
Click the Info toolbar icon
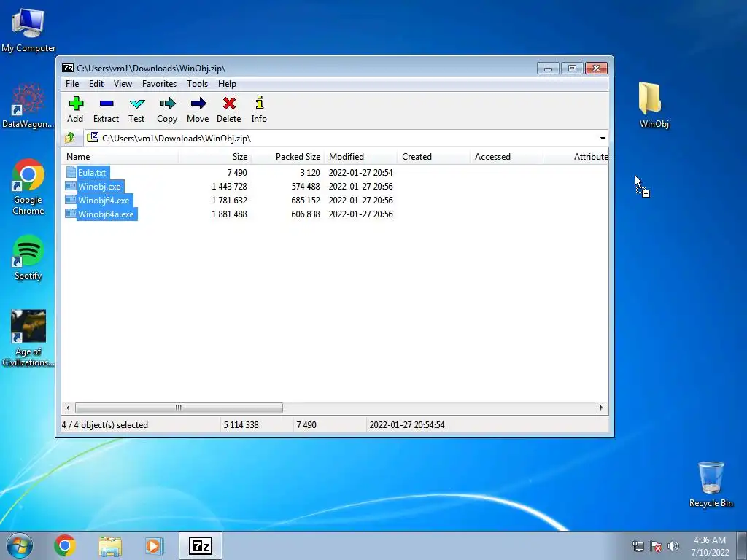[x=259, y=103]
